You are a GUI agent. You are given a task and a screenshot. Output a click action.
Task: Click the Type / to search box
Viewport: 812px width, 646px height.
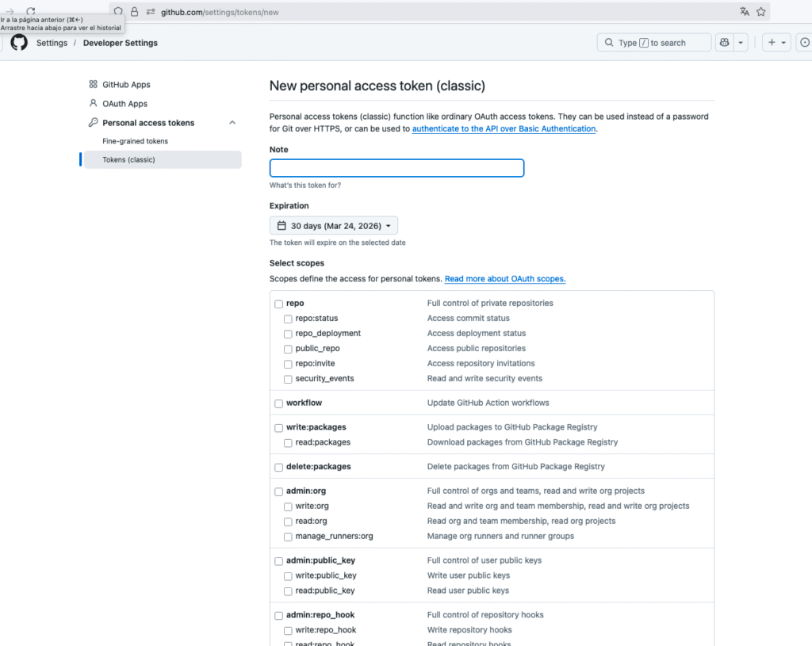pos(653,43)
